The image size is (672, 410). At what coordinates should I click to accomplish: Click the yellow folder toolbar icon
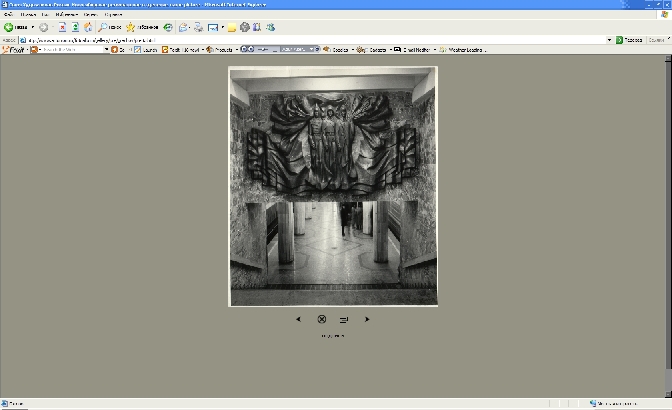232,28
